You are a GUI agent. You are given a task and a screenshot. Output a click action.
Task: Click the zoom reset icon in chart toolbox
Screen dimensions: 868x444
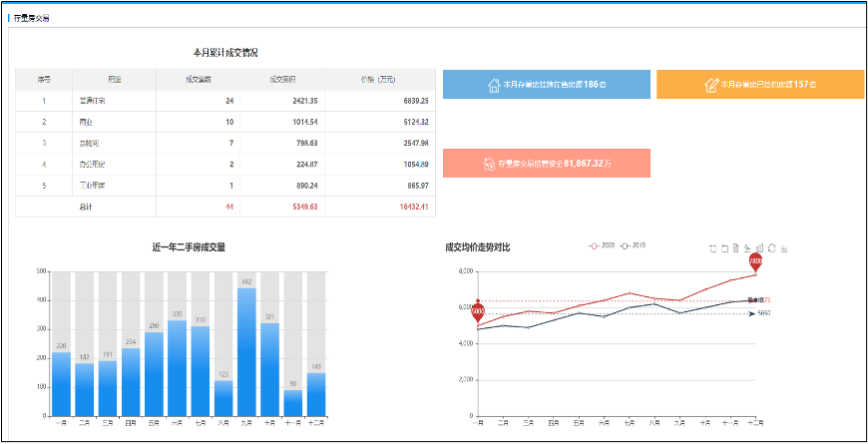point(724,248)
